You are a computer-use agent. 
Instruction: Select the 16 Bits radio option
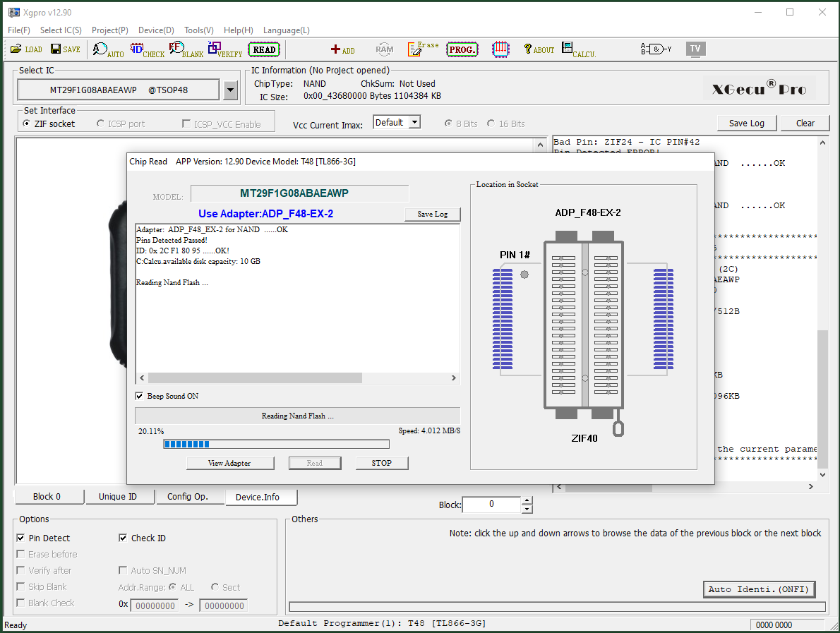[491, 123]
